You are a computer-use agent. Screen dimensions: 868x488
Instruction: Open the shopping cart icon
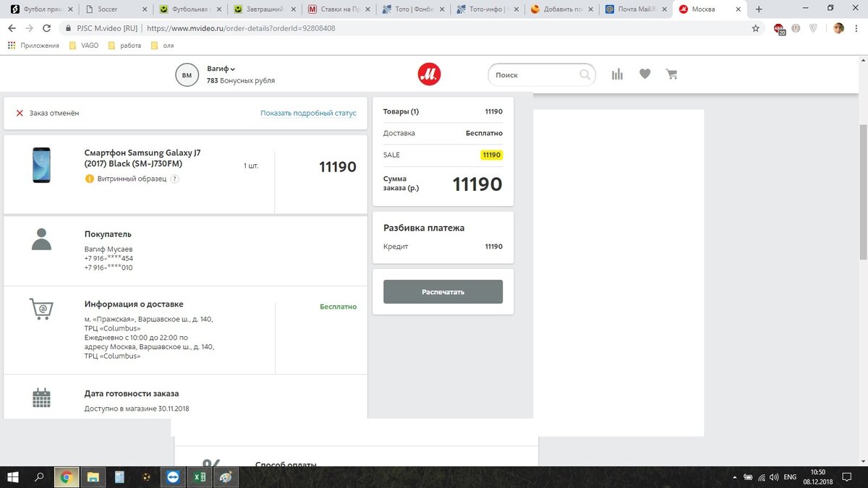671,74
